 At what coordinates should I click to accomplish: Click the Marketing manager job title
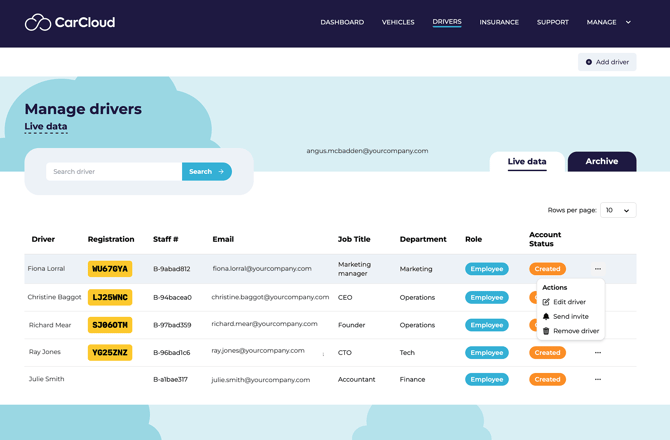point(354,269)
